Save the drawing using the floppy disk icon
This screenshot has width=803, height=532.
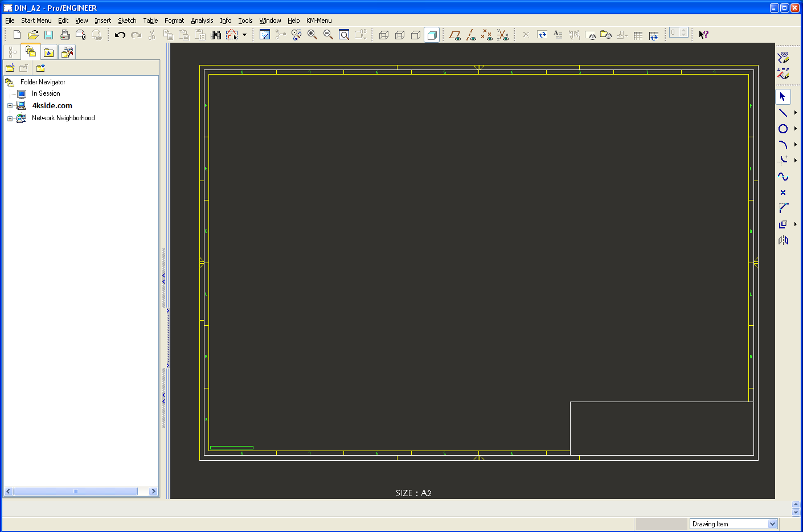tap(49, 35)
